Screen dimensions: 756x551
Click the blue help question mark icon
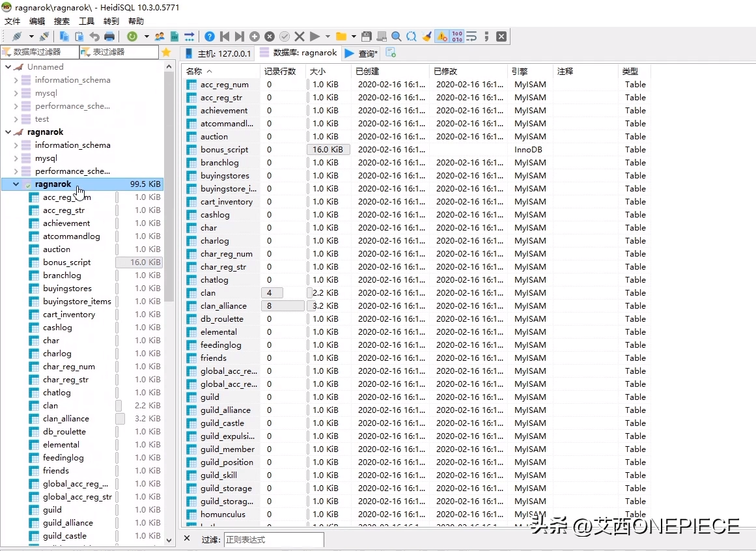(x=210, y=36)
